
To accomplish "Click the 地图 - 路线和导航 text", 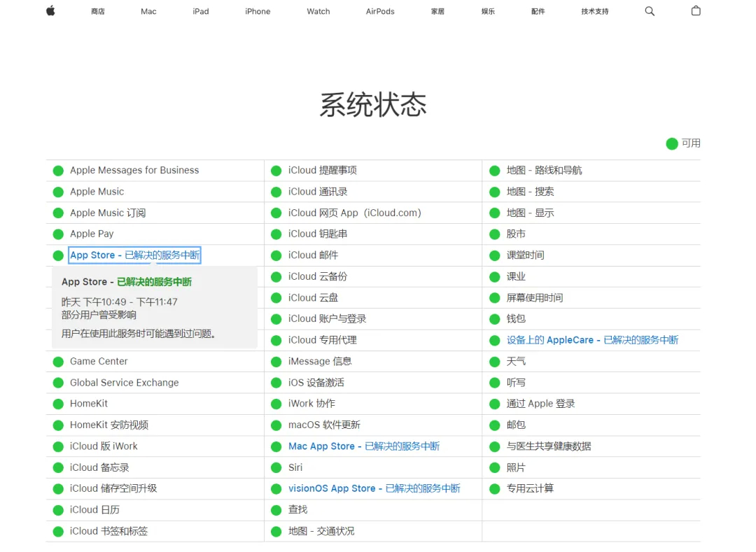I will (545, 170).
